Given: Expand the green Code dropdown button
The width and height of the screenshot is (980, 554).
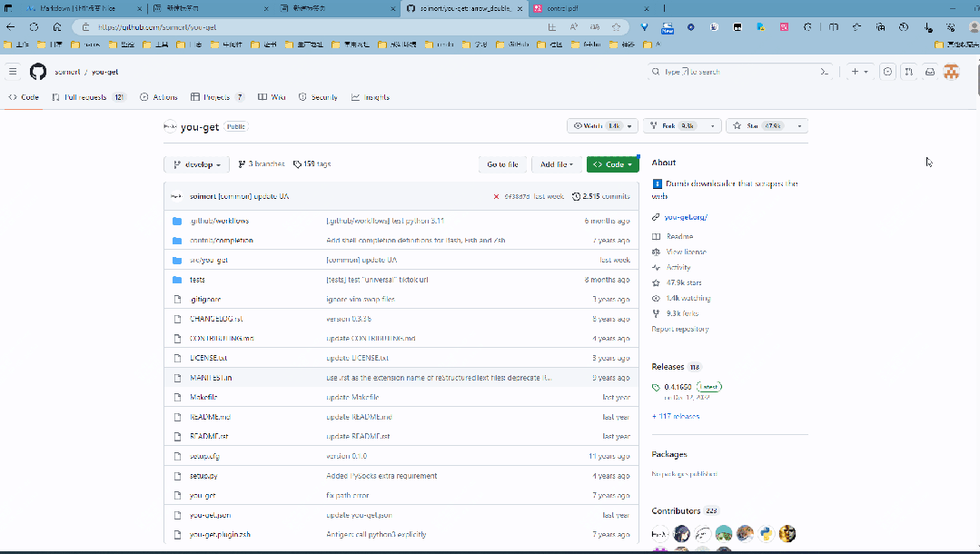Looking at the screenshot, I should click(612, 164).
